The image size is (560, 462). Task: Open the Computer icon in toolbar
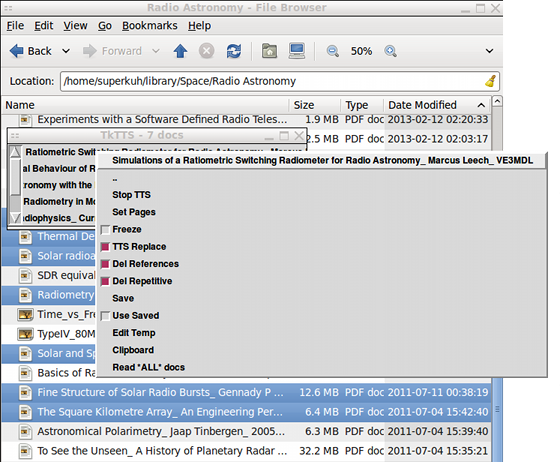pyautogui.click(x=297, y=51)
